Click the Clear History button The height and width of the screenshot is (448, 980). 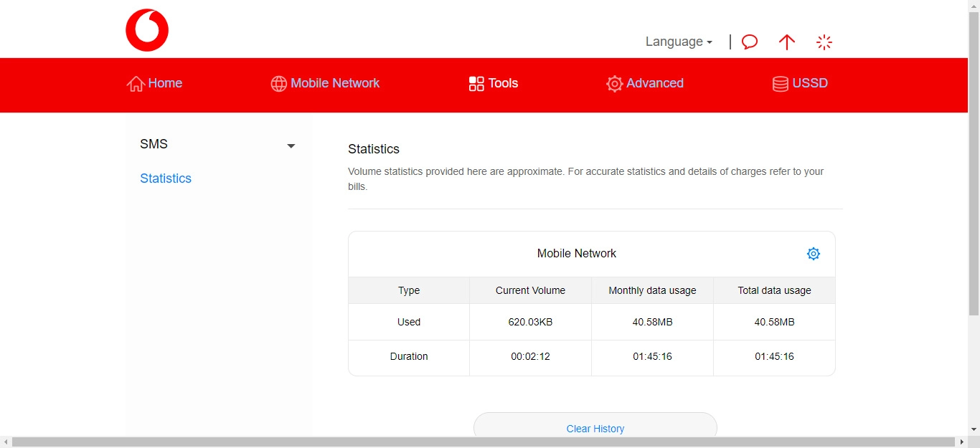(x=595, y=428)
